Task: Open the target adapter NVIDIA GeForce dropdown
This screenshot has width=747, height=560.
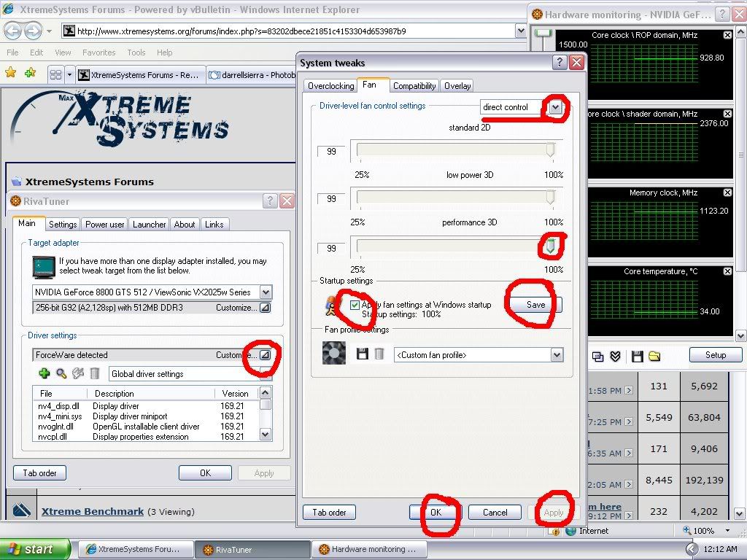Action: click(x=266, y=292)
